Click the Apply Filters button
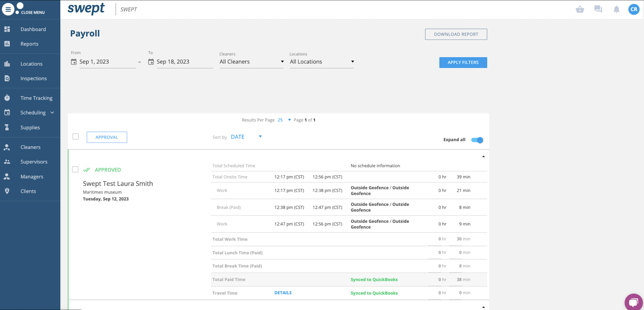This screenshot has height=310, width=644. (463, 62)
